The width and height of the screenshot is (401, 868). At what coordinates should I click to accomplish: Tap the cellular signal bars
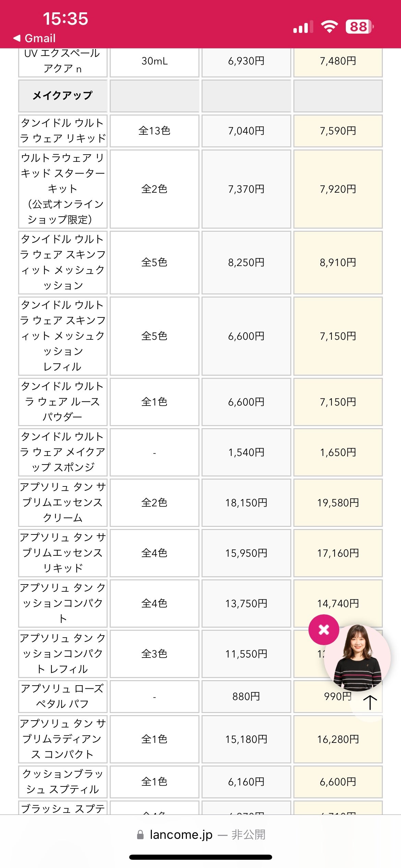click(303, 27)
